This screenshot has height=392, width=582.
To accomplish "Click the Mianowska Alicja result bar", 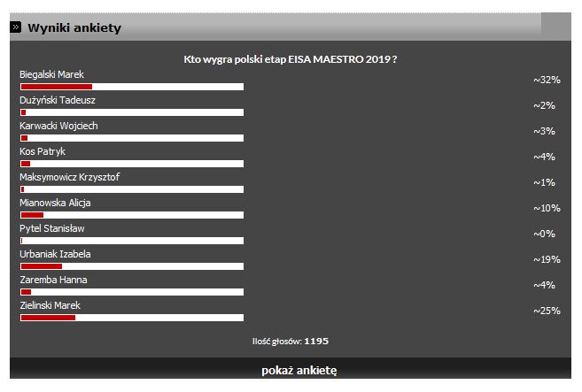I will pyautogui.click(x=131, y=215).
